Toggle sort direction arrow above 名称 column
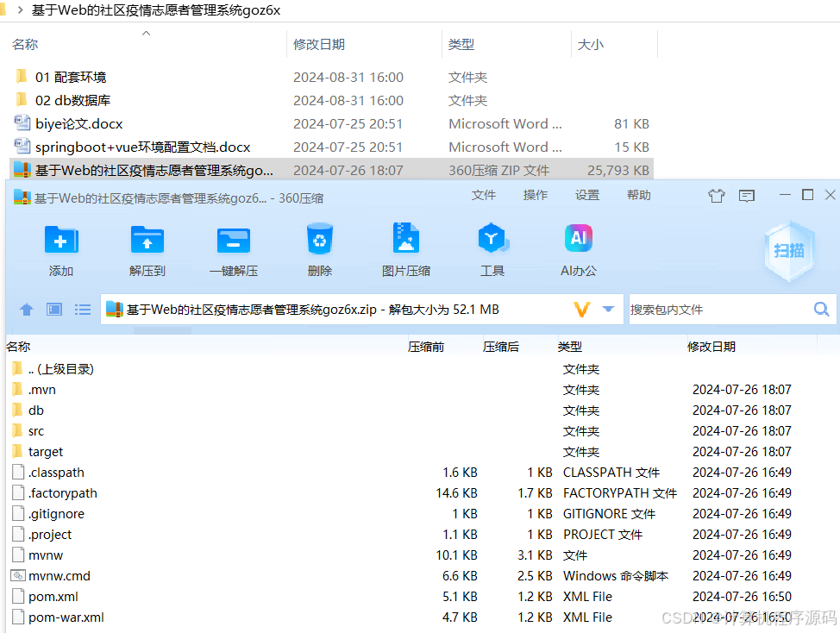 coord(146,34)
